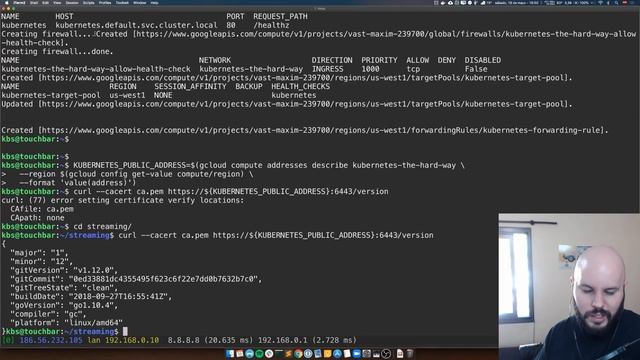Click the terminal cursor at the streaming prompt

tap(125, 331)
